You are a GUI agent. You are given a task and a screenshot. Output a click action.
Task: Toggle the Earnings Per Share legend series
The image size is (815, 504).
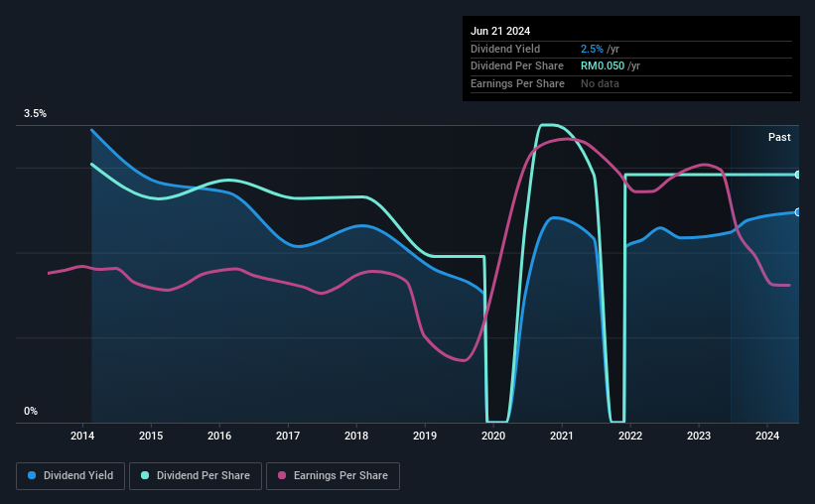(x=333, y=475)
